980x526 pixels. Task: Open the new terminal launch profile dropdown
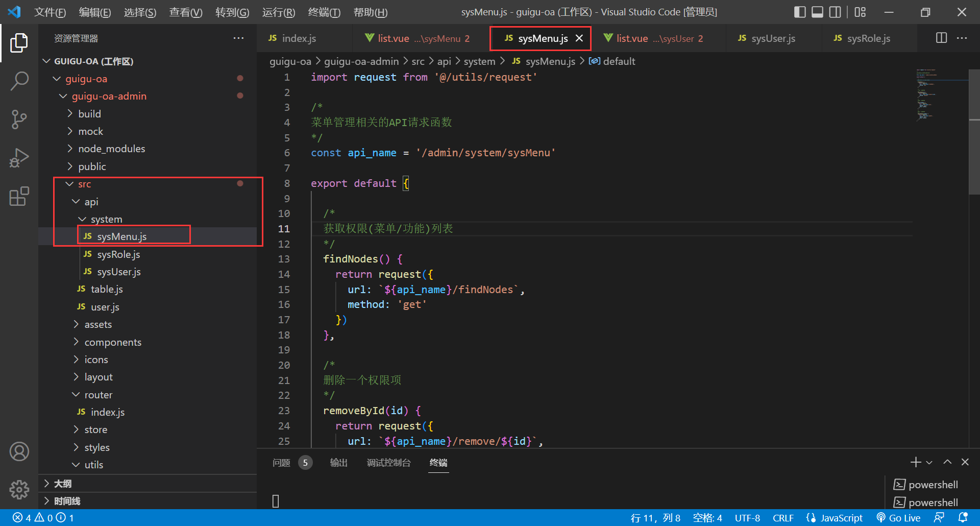(x=929, y=463)
